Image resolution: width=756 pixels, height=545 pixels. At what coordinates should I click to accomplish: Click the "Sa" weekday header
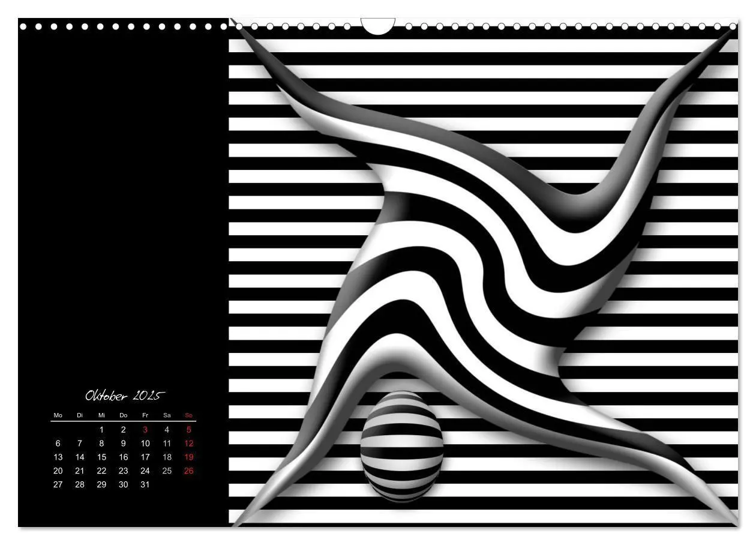[x=167, y=415]
